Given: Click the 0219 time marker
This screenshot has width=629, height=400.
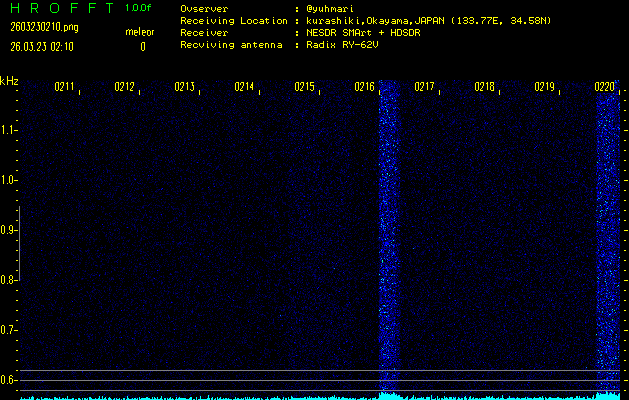Looking at the screenshot, I should (544, 87).
